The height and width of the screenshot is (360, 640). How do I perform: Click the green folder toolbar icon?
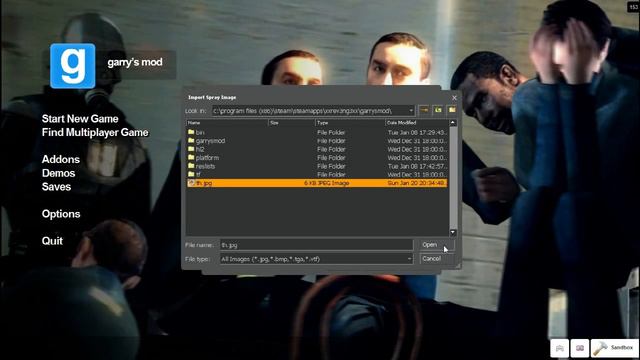[438, 110]
